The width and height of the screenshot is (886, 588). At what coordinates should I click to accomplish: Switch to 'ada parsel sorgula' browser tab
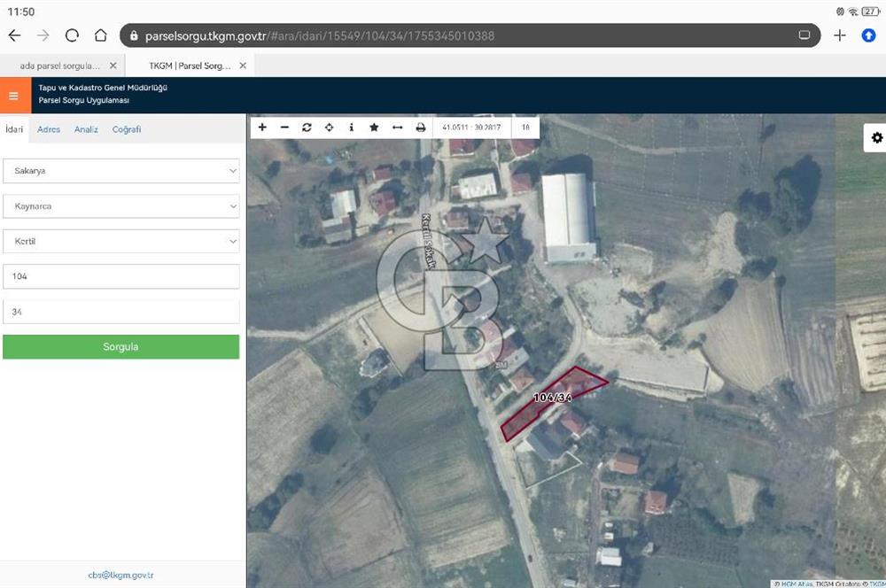59,66
